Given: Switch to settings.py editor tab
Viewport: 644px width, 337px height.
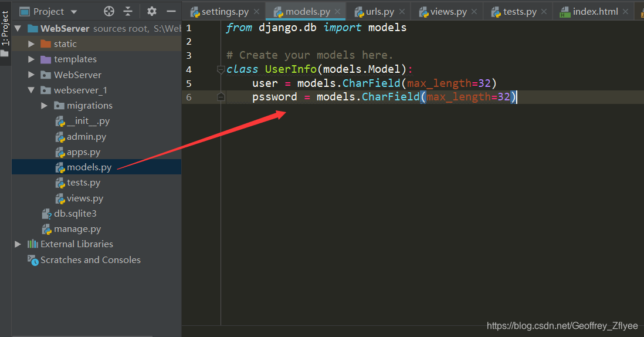Looking at the screenshot, I should [225, 12].
